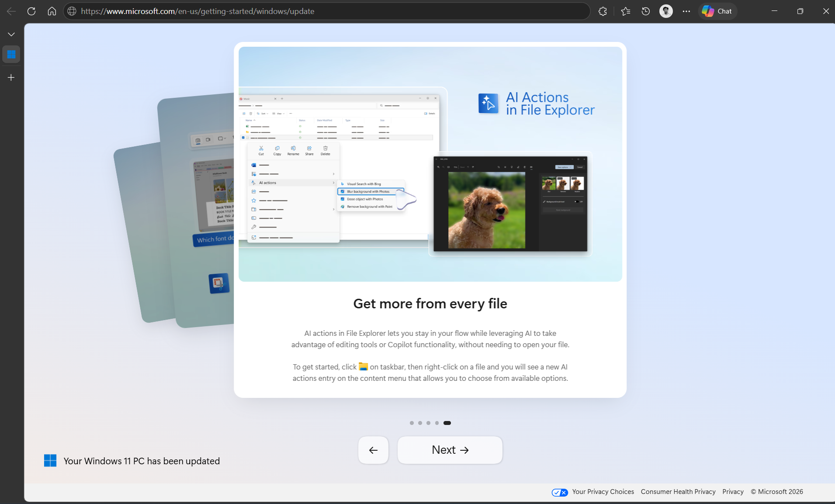Click the Windows logo next to updated message
835x504 pixels.
coord(51,460)
